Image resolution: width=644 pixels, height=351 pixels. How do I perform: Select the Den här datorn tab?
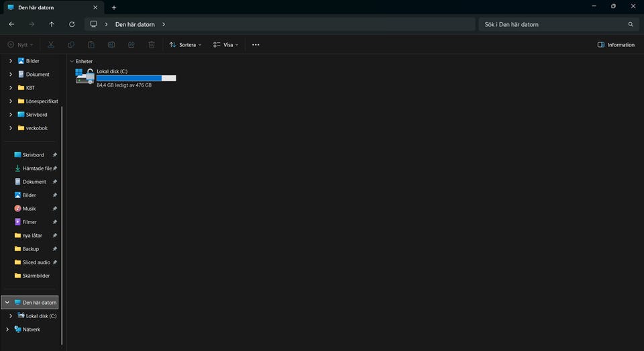pos(52,7)
